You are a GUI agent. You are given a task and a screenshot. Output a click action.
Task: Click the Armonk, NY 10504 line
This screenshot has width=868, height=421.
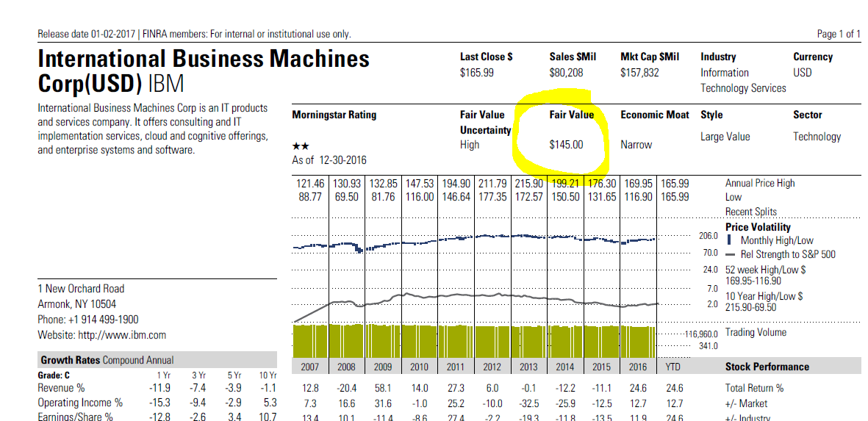coord(77,303)
